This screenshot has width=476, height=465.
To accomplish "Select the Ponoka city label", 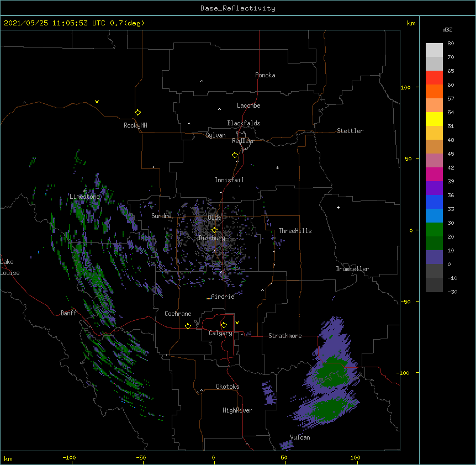I will [x=265, y=75].
